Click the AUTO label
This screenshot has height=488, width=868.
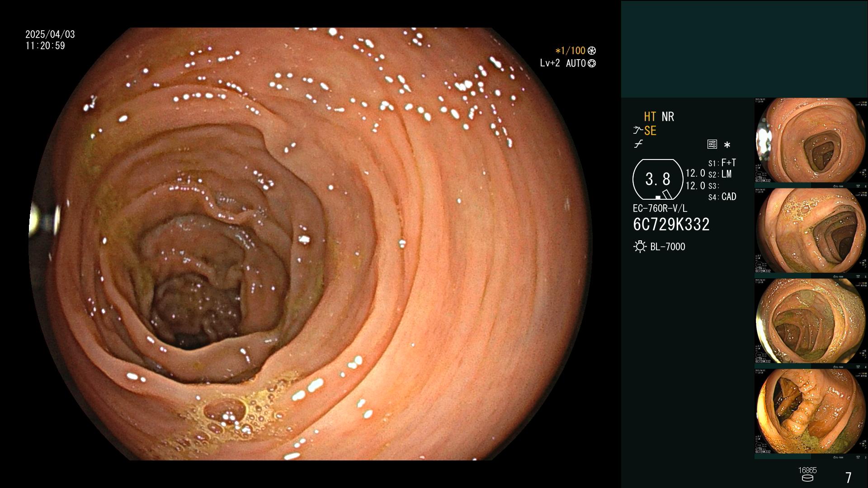(576, 63)
